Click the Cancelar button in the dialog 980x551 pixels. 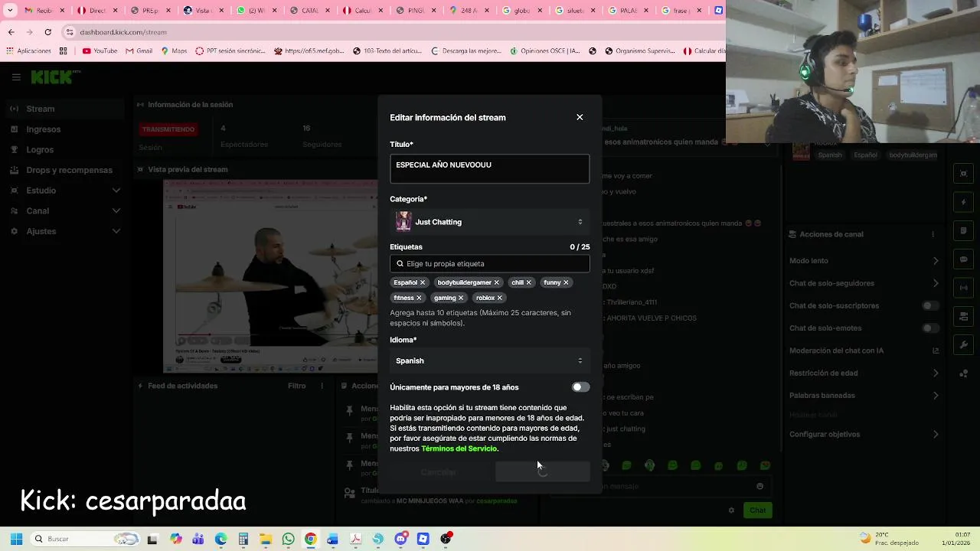pyautogui.click(x=438, y=472)
